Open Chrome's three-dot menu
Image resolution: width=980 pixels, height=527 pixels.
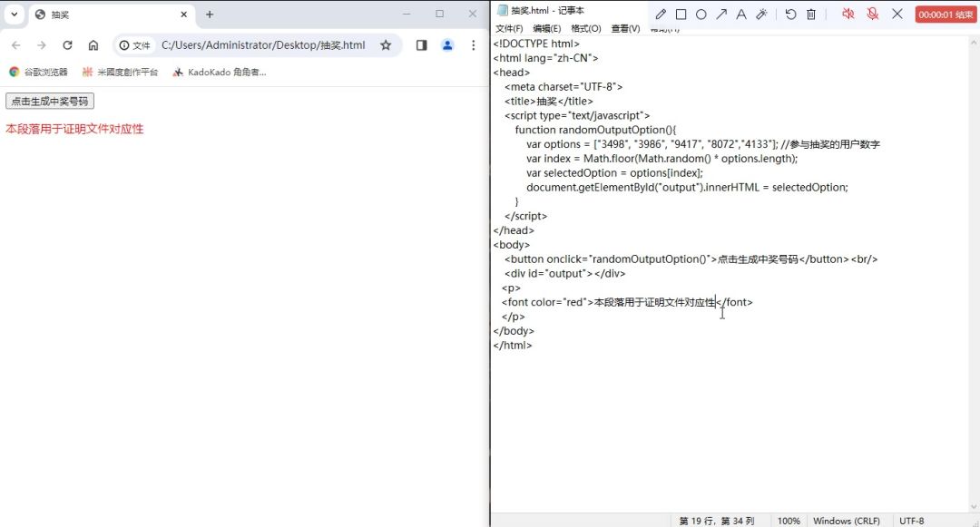[x=473, y=45]
